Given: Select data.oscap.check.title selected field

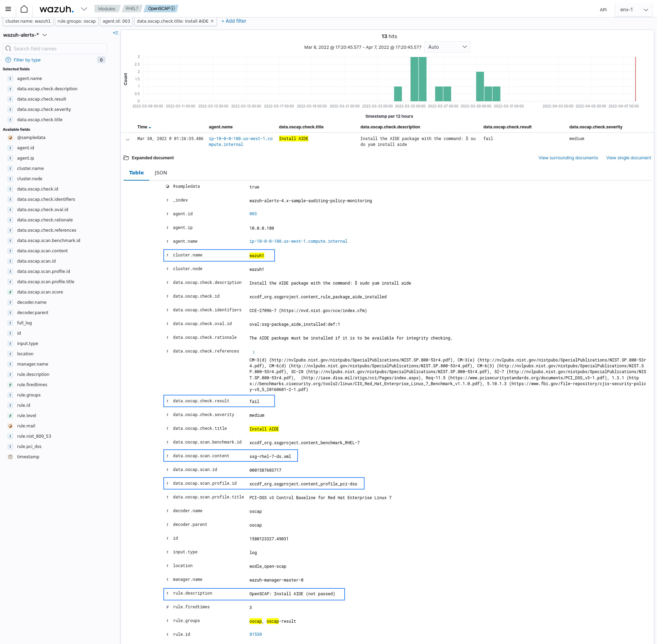Looking at the screenshot, I should 40,120.
